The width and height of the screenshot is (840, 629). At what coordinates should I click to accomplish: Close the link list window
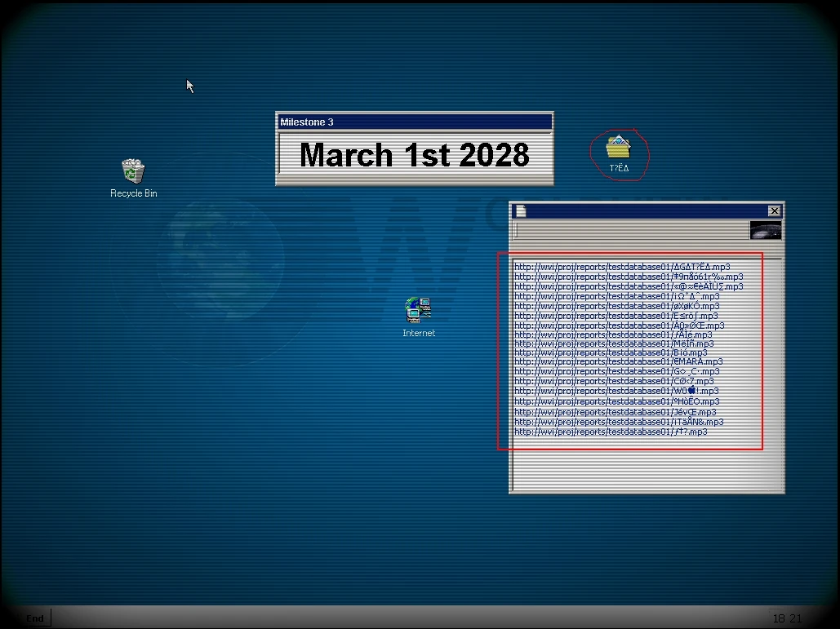pyautogui.click(x=774, y=211)
